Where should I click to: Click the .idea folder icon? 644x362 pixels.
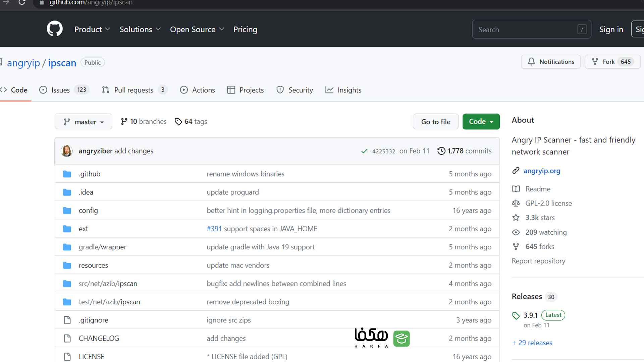pos(67,192)
